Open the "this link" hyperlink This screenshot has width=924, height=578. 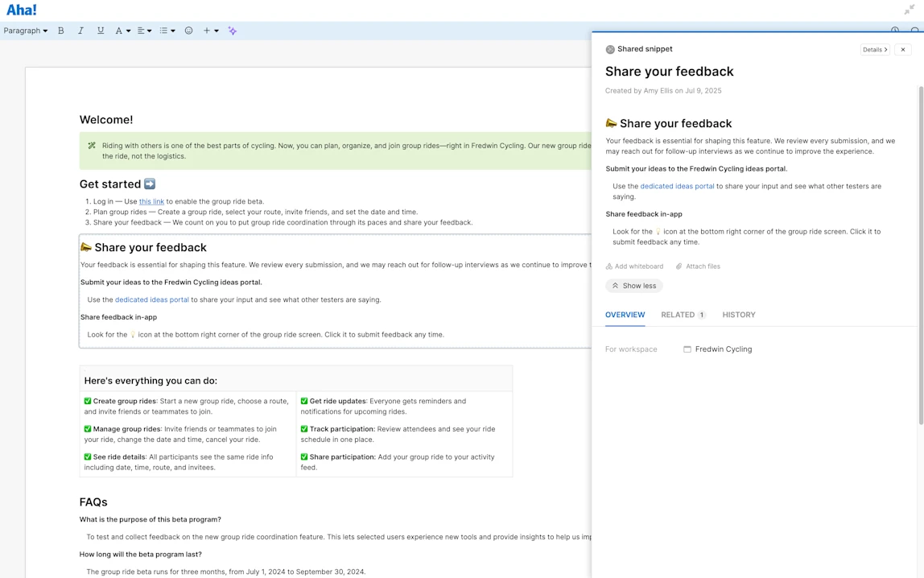point(151,201)
